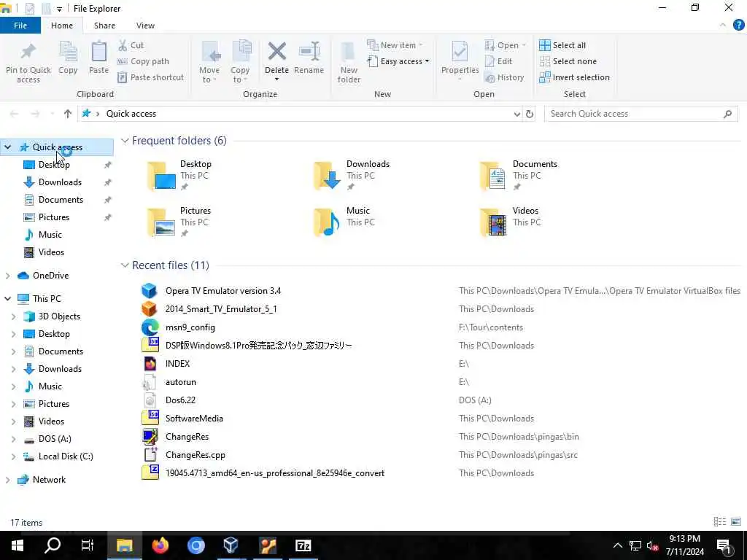The width and height of the screenshot is (747, 560).
Task: Choose Paste shortcut in the ribbon
Action: point(150,77)
